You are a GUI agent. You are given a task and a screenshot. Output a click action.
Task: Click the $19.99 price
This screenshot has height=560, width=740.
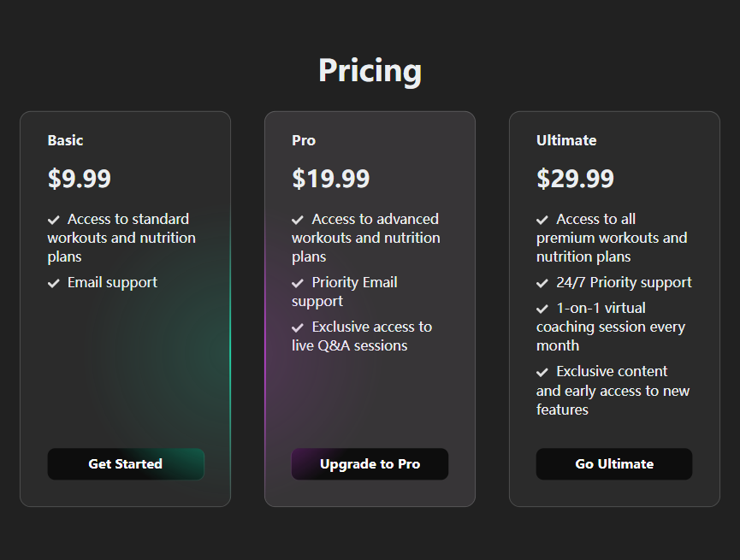[331, 179]
